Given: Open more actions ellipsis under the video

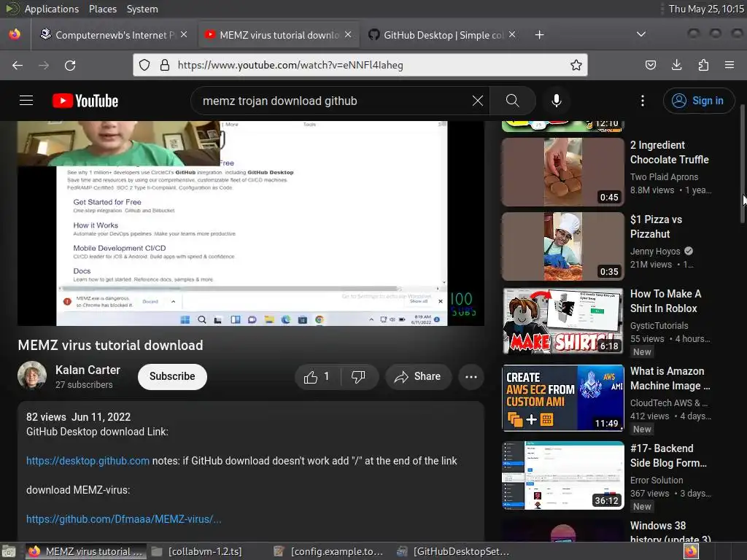Looking at the screenshot, I should pyautogui.click(x=471, y=377).
